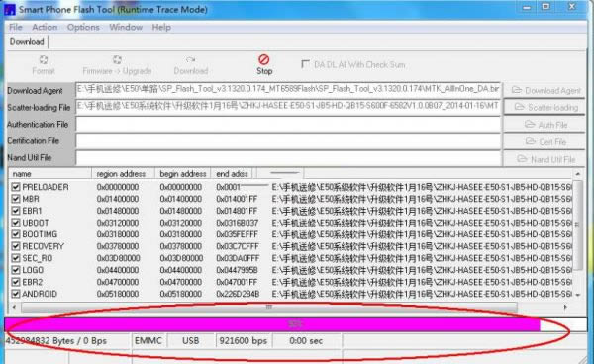The width and height of the screenshot is (594, 364).
Task: Click the region address column header
Action: [x=123, y=174]
